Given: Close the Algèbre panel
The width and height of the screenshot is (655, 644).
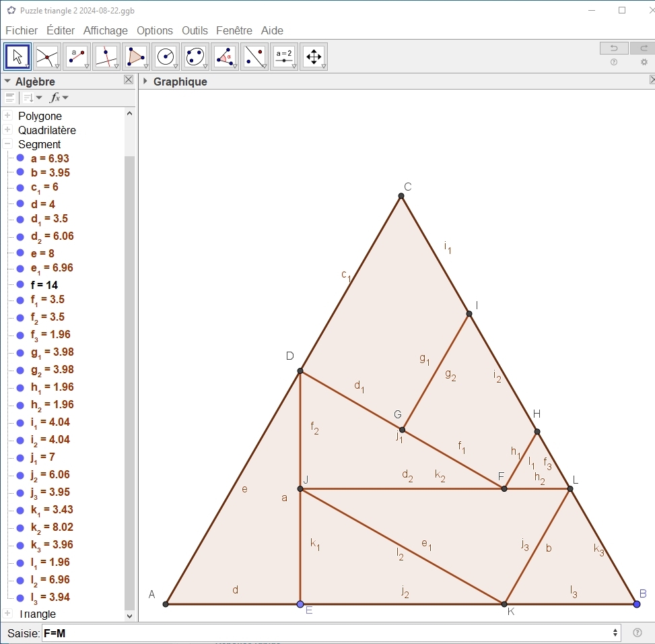Looking at the screenshot, I should pos(129,80).
